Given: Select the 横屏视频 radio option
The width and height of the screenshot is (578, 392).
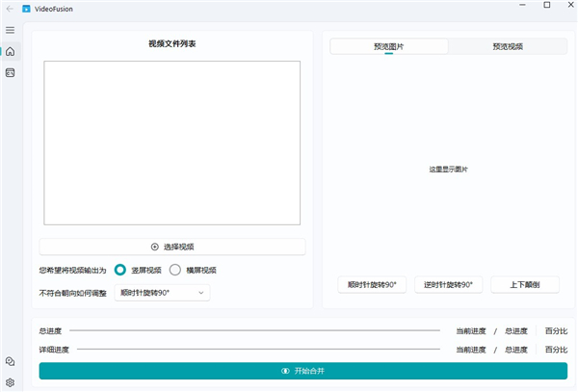Looking at the screenshot, I should pos(175,270).
